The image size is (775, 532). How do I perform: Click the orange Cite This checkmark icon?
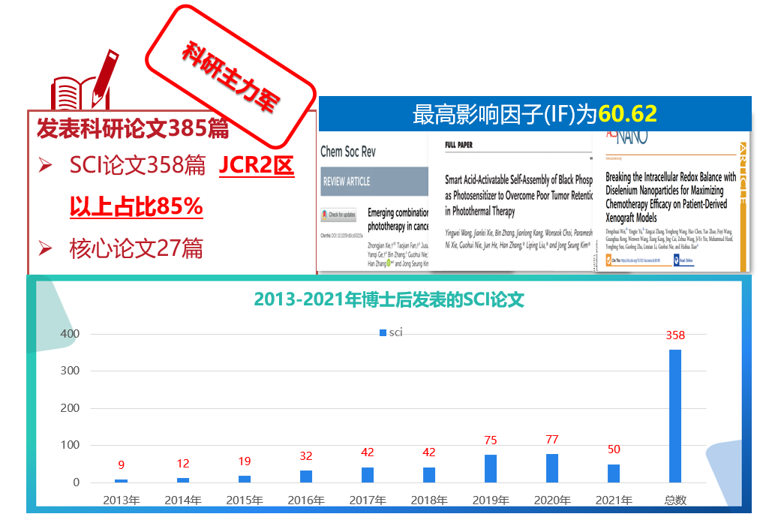tap(608, 260)
